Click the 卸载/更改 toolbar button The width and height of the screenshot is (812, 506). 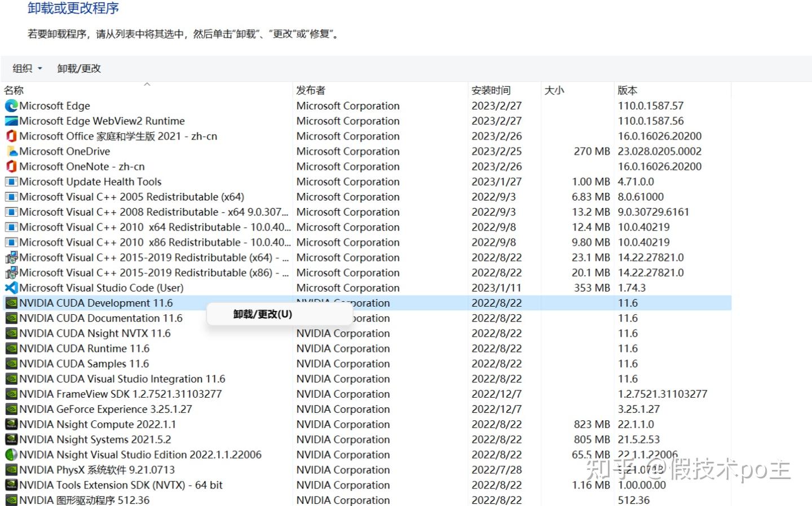click(79, 68)
